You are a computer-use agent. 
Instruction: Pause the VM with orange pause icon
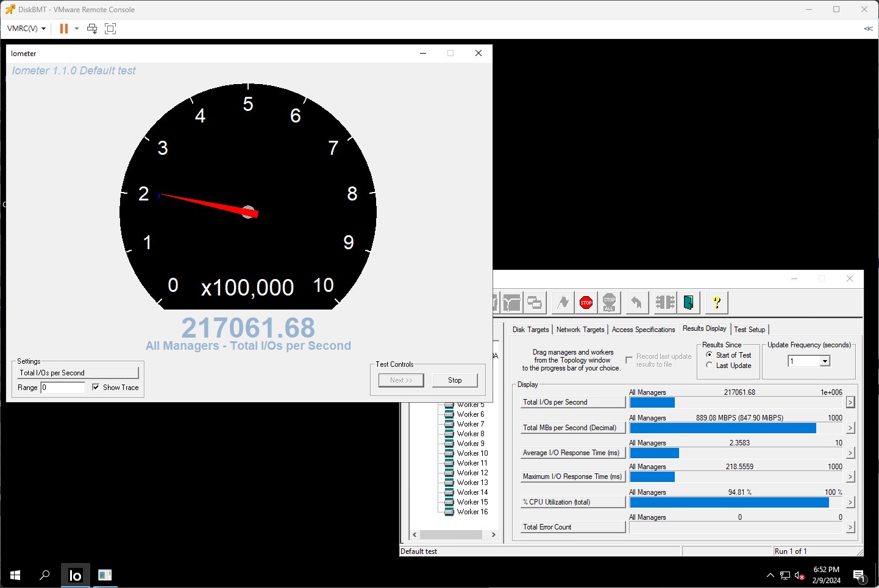(63, 29)
